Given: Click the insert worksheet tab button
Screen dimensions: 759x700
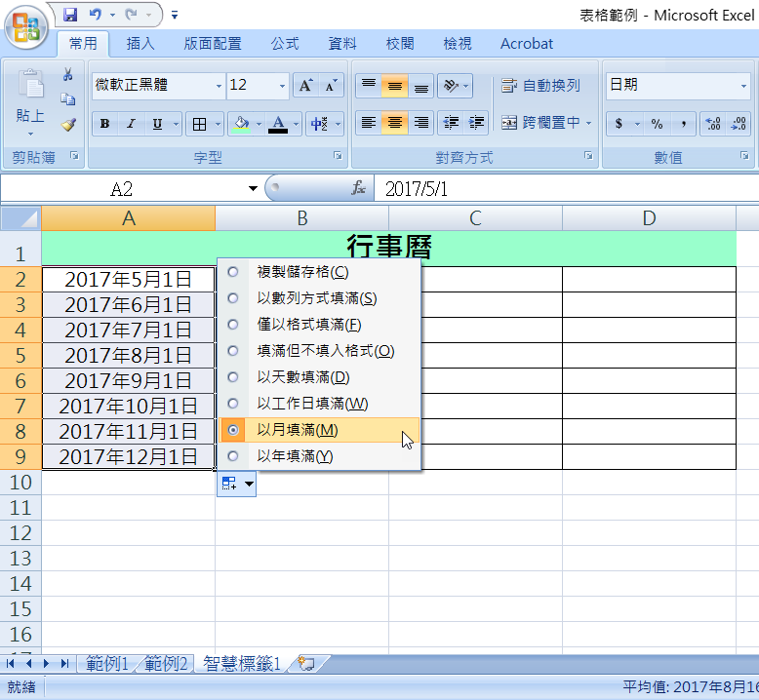Looking at the screenshot, I should click(x=307, y=664).
